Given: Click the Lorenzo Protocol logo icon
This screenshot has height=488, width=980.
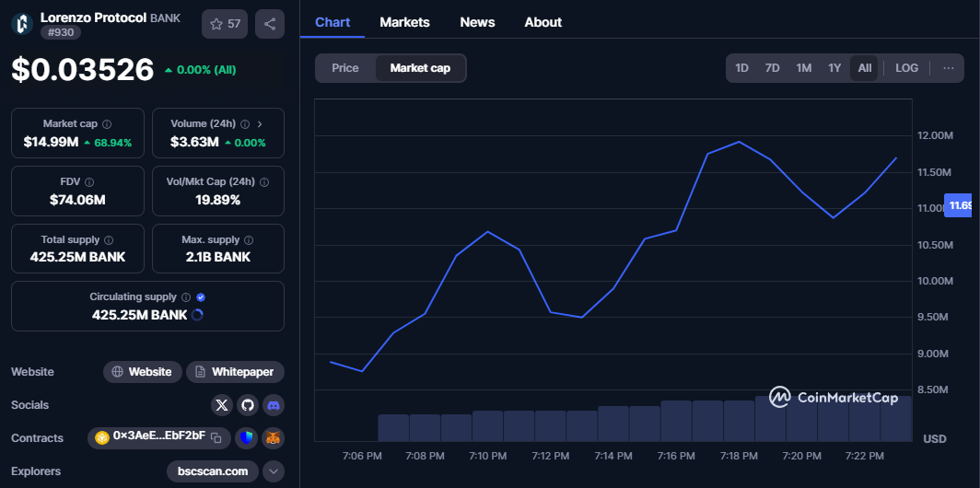Looking at the screenshot, I should coord(22,24).
